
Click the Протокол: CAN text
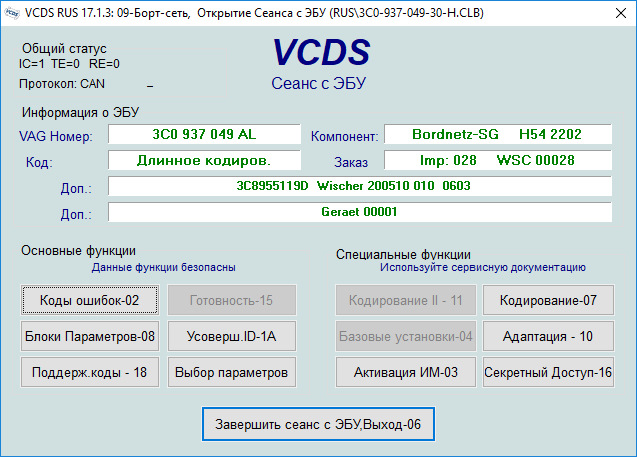[62, 84]
